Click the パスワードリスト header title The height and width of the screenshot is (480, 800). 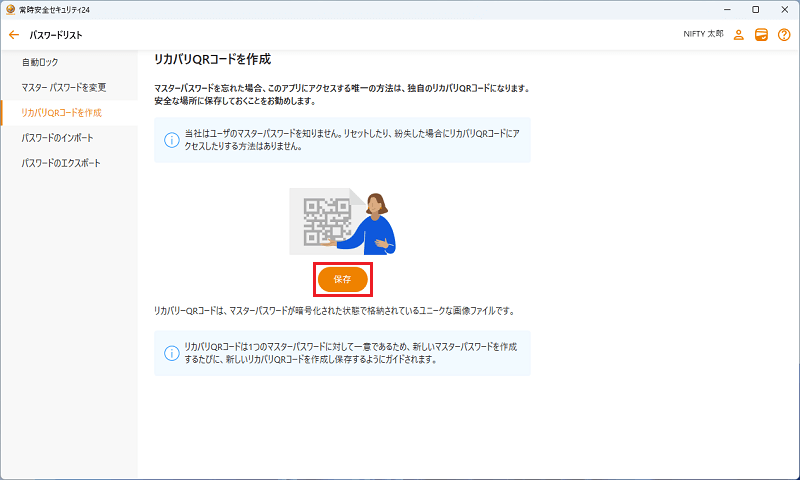pyautogui.click(x=56, y=35)
